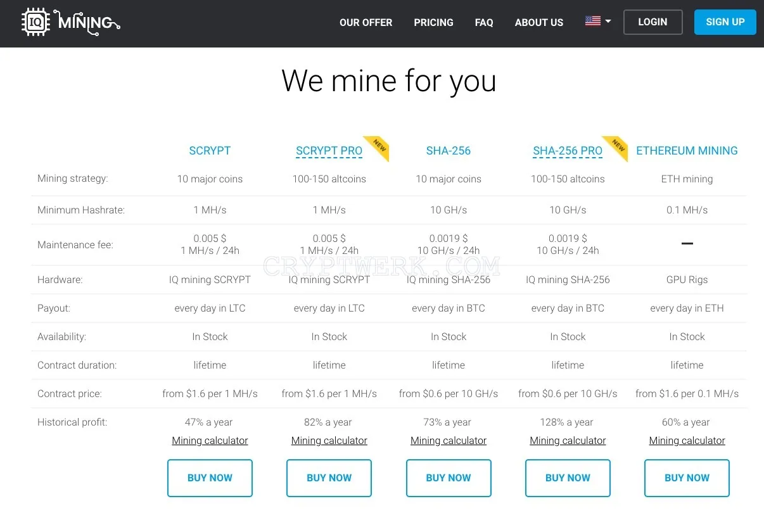
Task: Select the 'Payout:' row label
Action: (x=54, y=308)
